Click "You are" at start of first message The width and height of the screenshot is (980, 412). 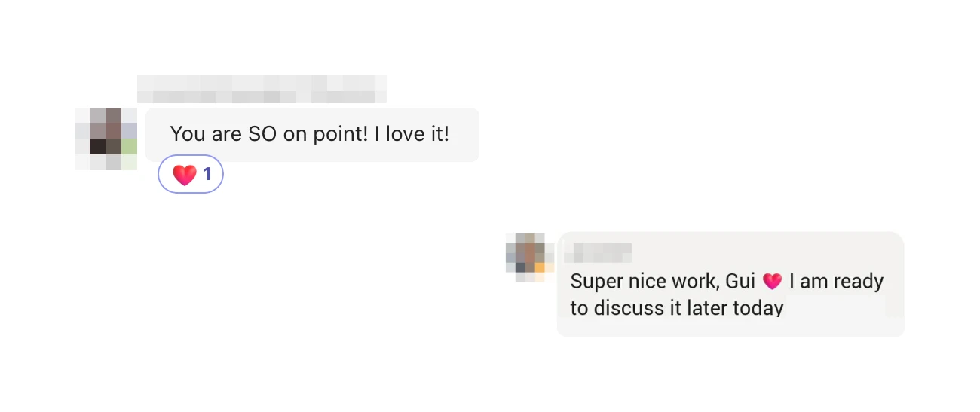pos(206,134)
